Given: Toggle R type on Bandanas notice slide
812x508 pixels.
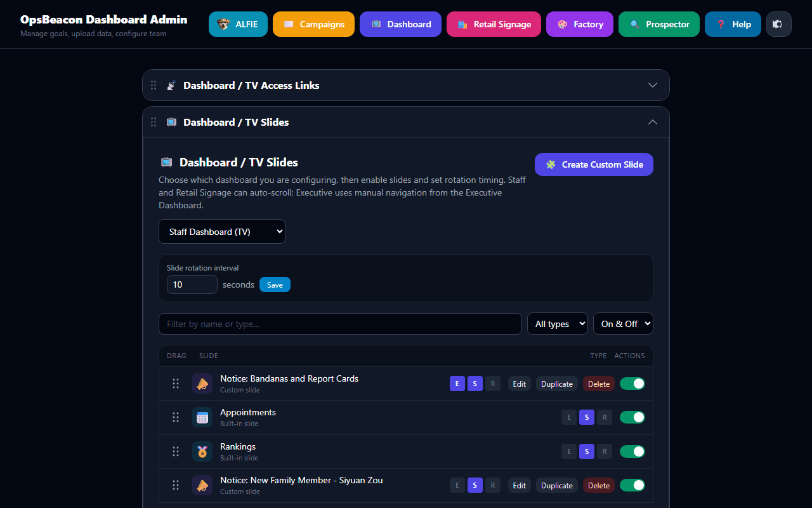Looking at the screenshot, I should (493, 384).
